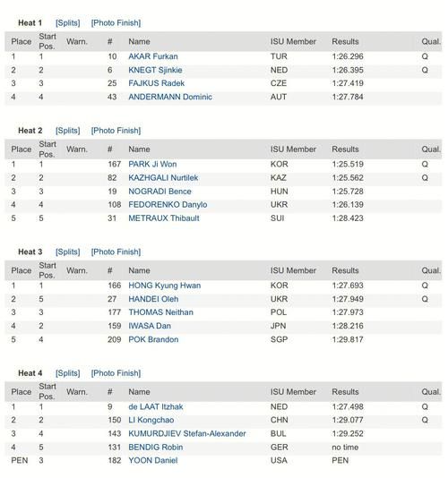
Task: Open HANDEI Oleh's skater link
Action: 153,299
